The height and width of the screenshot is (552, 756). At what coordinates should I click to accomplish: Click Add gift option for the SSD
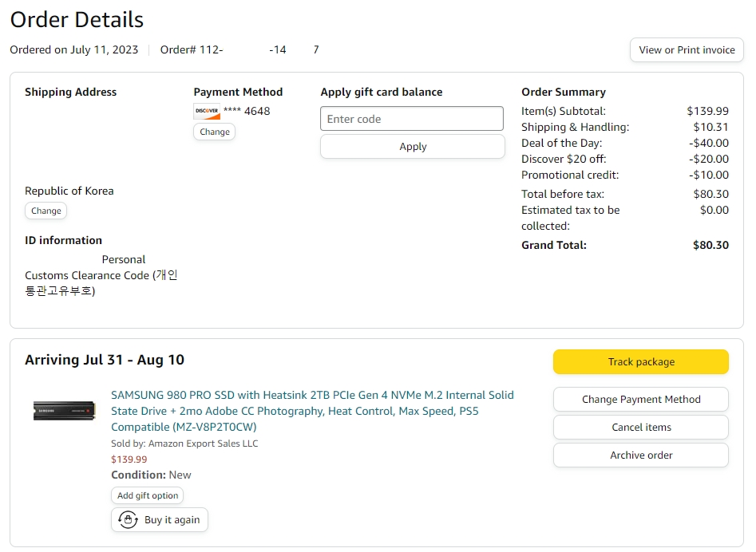click(148, 496)
